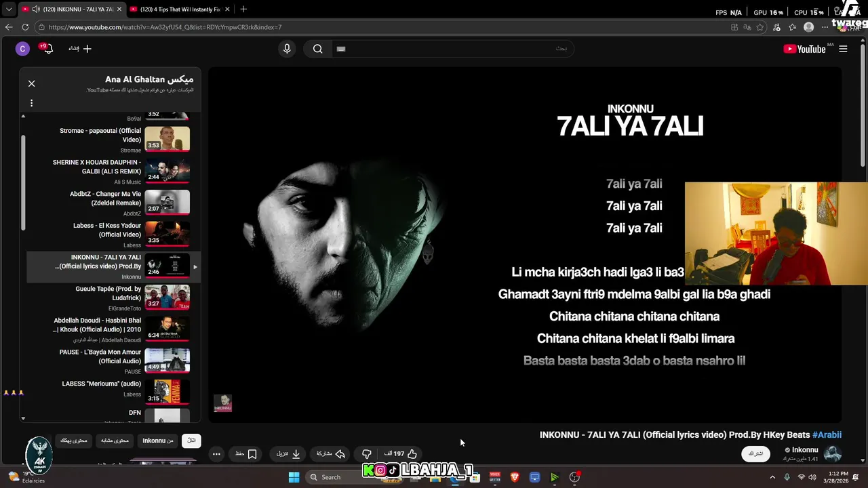
Task: Open the tab search dropdown arrow
Action: [x=8, y=9]
